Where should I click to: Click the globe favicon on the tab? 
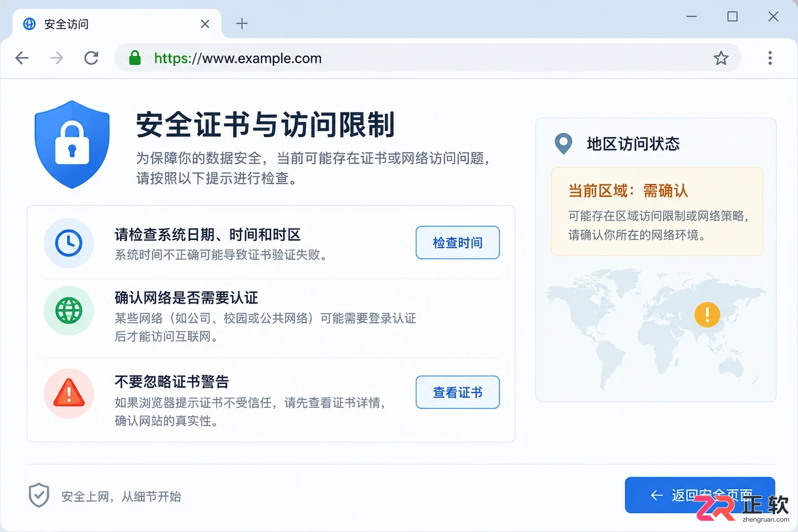[x=29, y=24]
